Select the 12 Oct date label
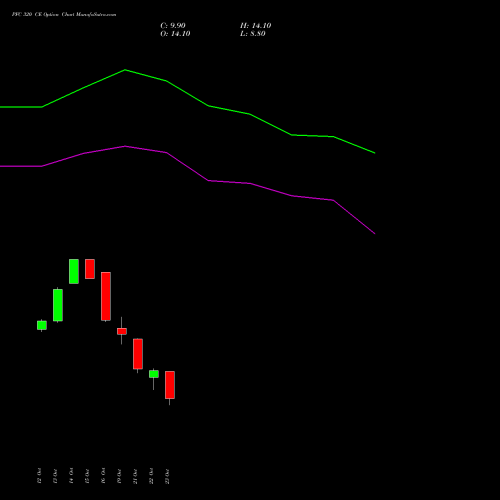 (x=39, y=476)
